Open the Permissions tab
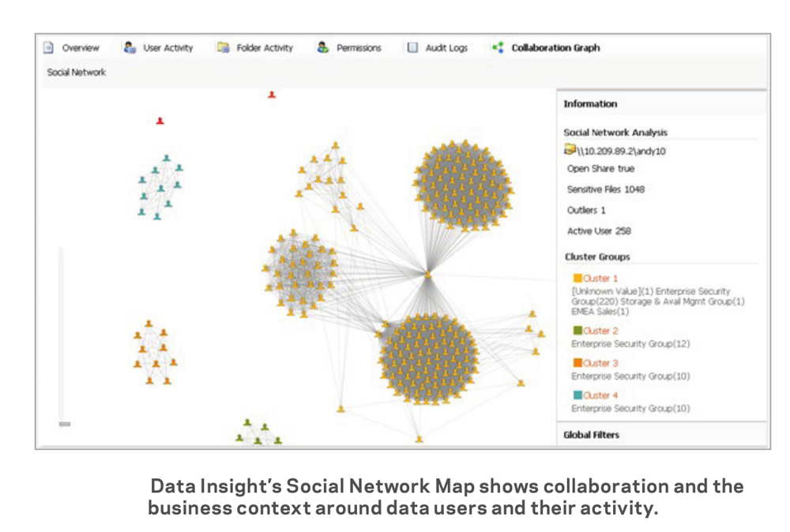The width and height of the screenshot is (790, 532). click(x=359, y=48)
